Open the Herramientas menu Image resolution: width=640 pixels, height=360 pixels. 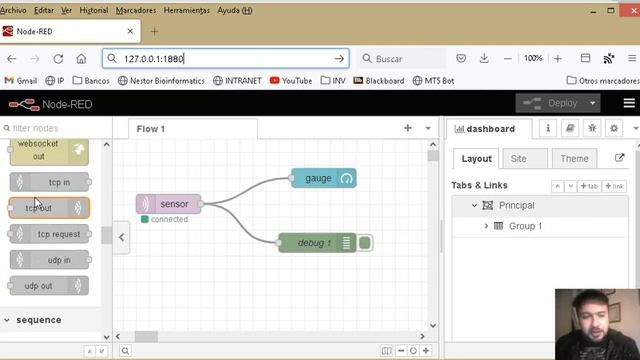(x=187, y=10)
